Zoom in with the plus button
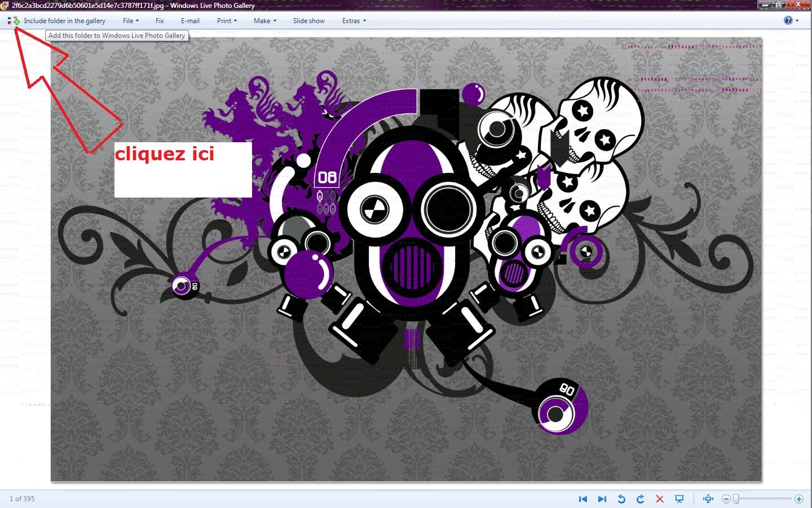Screen dimensions: 812x508 [799, 499]
